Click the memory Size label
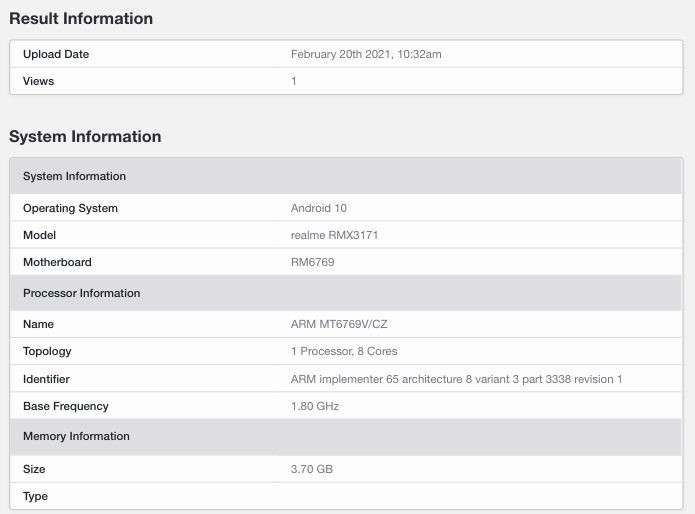This screenshot has width=695, height=514. pos(34,469)
